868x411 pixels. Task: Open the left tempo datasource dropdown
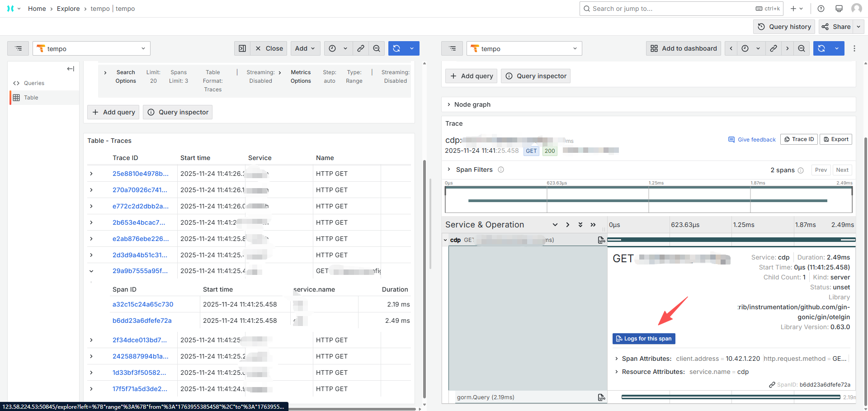91,48
